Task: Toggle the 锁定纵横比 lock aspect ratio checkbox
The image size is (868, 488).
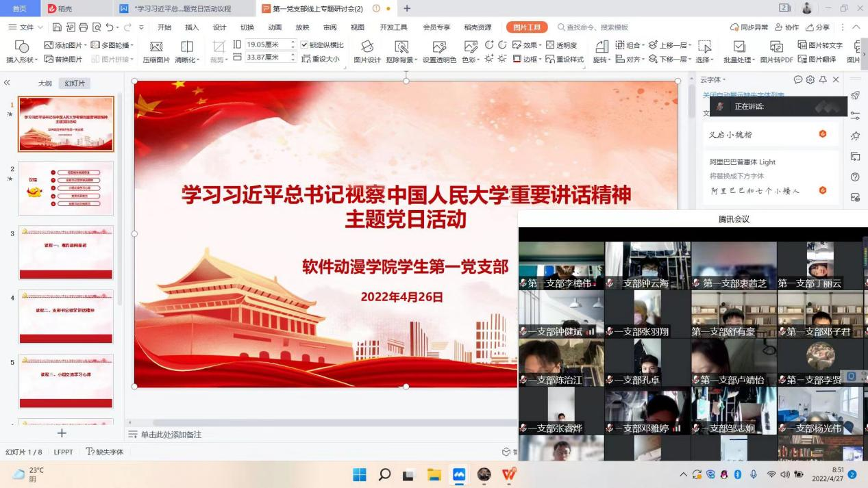Action: pos(305,45)
